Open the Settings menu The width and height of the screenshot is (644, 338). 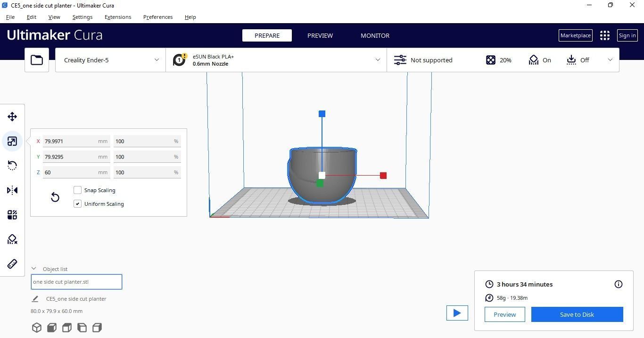click(82, 17)
